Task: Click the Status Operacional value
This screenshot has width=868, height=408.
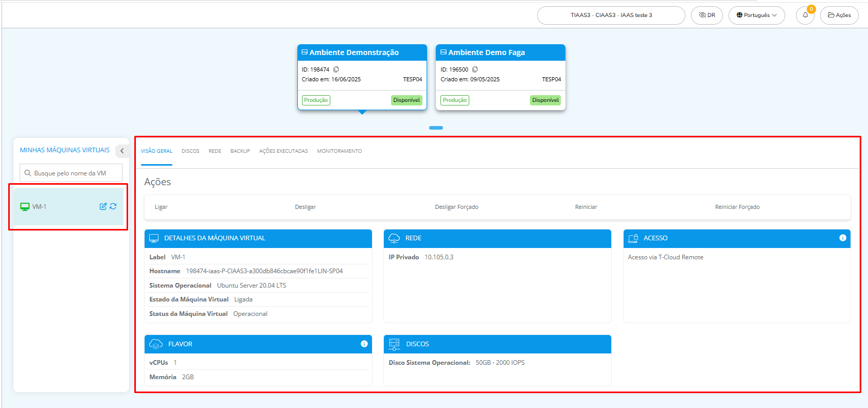Action: 250,314
